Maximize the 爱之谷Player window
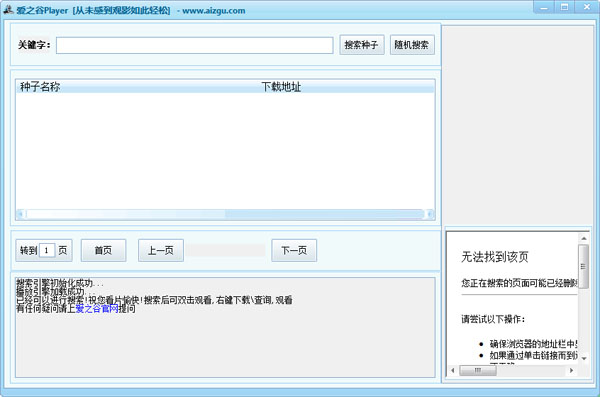 coord(564,7)
